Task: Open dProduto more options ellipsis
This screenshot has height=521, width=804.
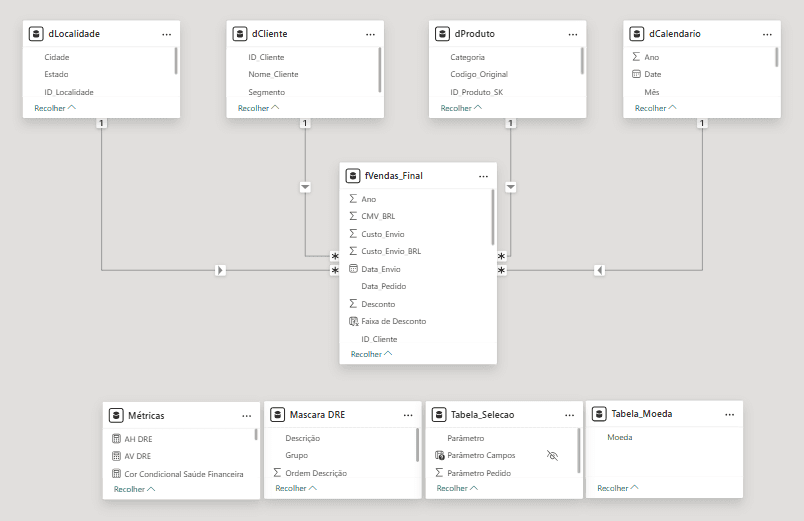Action: (x=573, y=34)
